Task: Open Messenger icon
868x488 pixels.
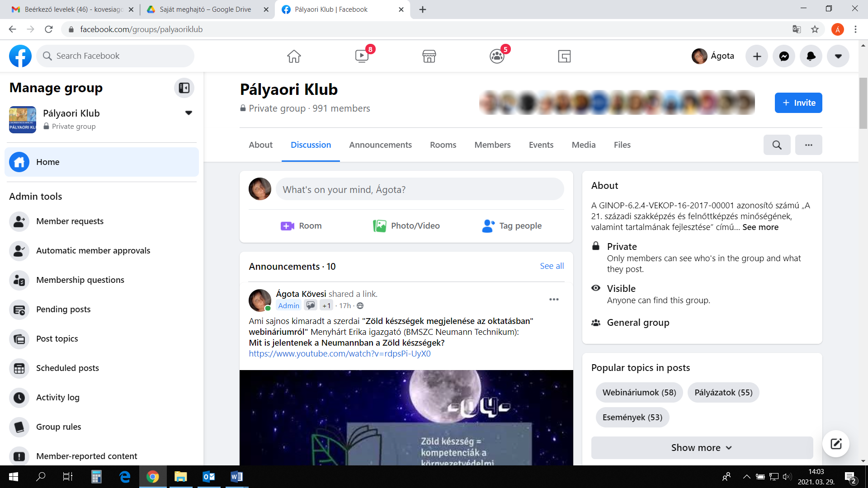Action: (x=784, y=56)
